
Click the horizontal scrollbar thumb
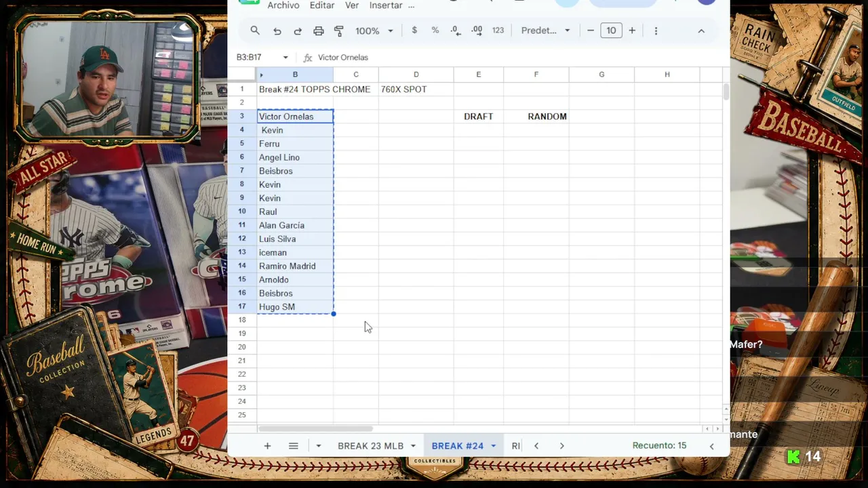pyautogui.click(x=315, y=428)
